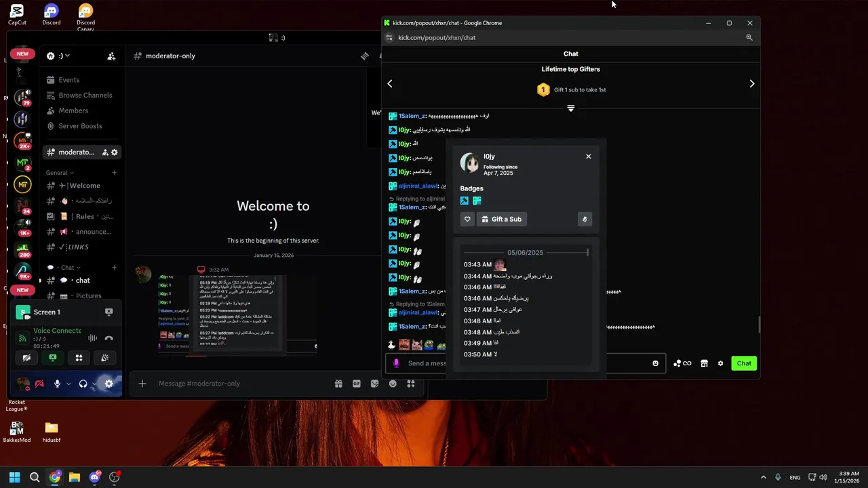Image resolution: width=868 pixels, height=488 pixels.
Task: Mute user l0jy from user card
Action: tap(585, 220)
